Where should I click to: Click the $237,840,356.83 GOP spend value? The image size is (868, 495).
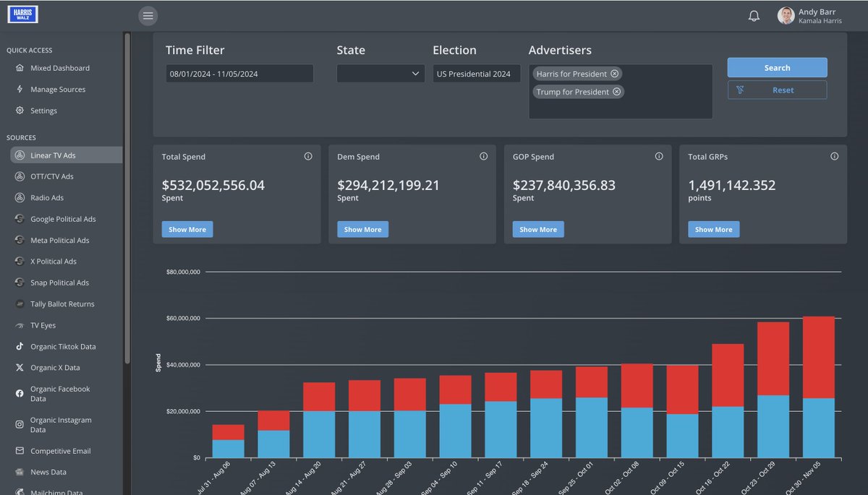[564, 186]
